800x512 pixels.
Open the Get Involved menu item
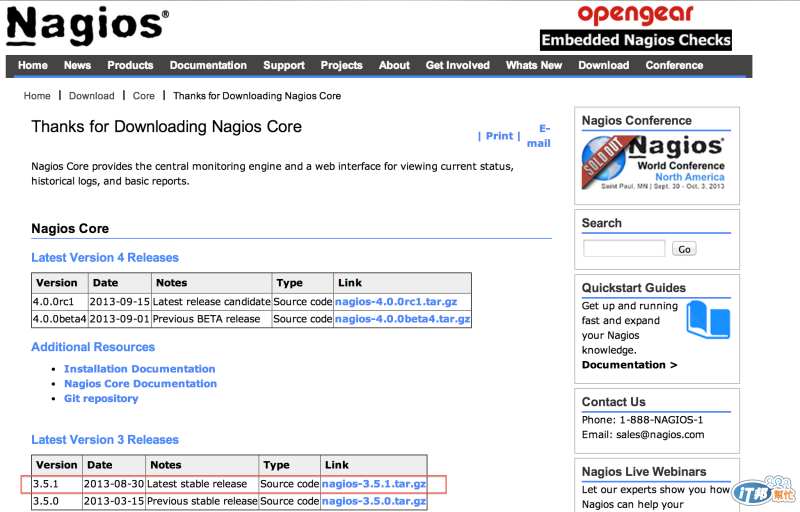[x=458, y=65]
